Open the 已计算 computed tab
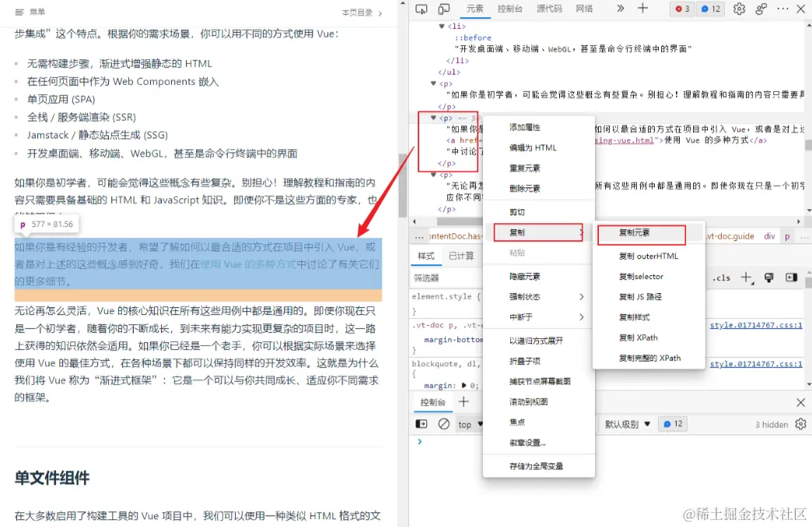This screenshot has height=527, width=812. click(x=461, y=256)
